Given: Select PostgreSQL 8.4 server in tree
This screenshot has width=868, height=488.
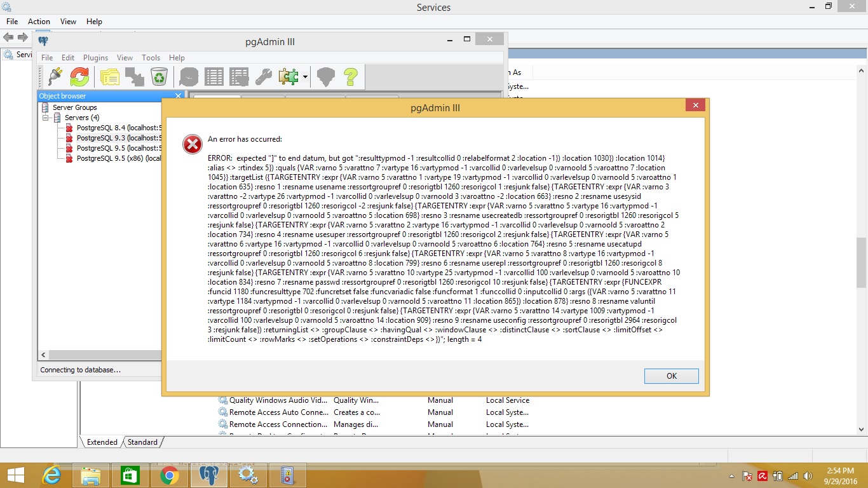Looking at the screenshot, I should [119, 128].
